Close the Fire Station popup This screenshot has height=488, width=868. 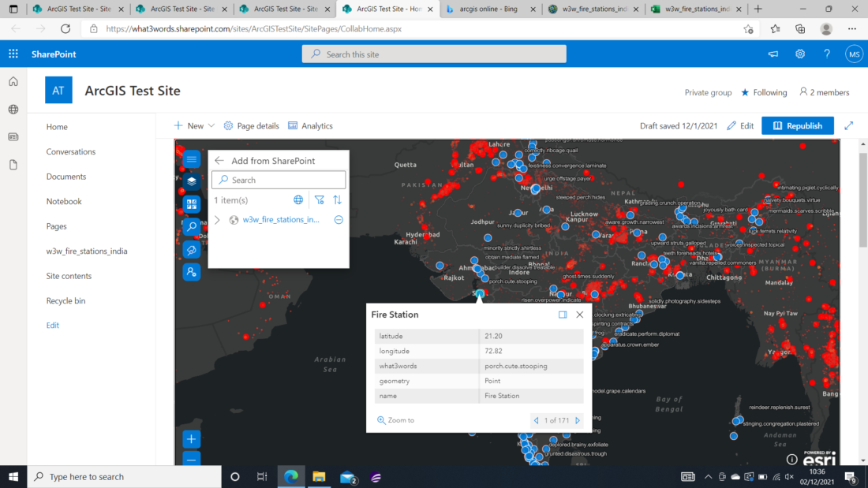pyautogui.click(x=580, y=315)
